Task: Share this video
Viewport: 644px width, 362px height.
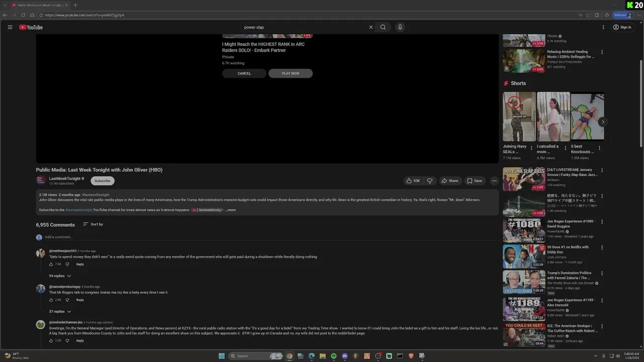Action: point(450,181)
